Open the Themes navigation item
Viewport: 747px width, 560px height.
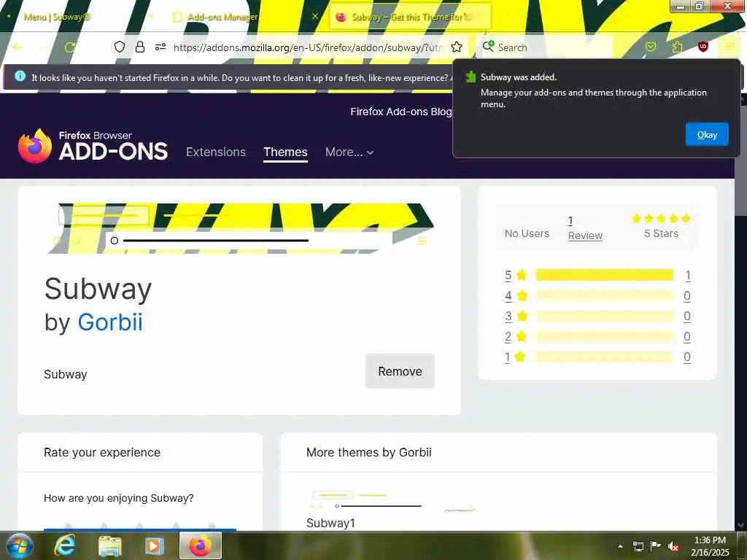click(285, 152)
